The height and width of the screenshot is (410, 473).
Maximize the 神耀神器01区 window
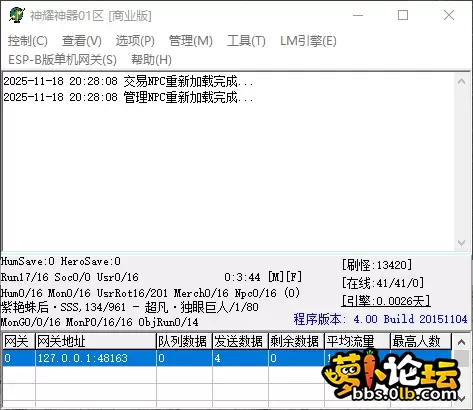pos(403,15)
